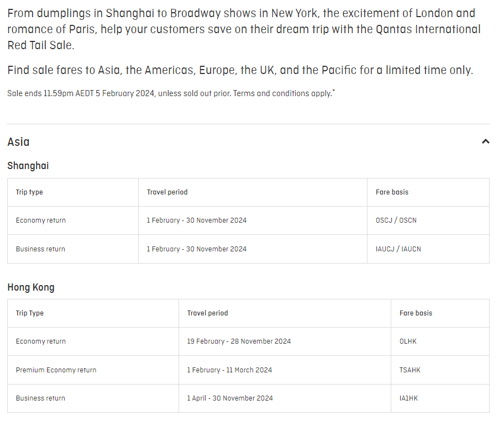The image size is (504, 421).
Task: Click the Shanghai Business return row label
Action: (x=40, y=249)
